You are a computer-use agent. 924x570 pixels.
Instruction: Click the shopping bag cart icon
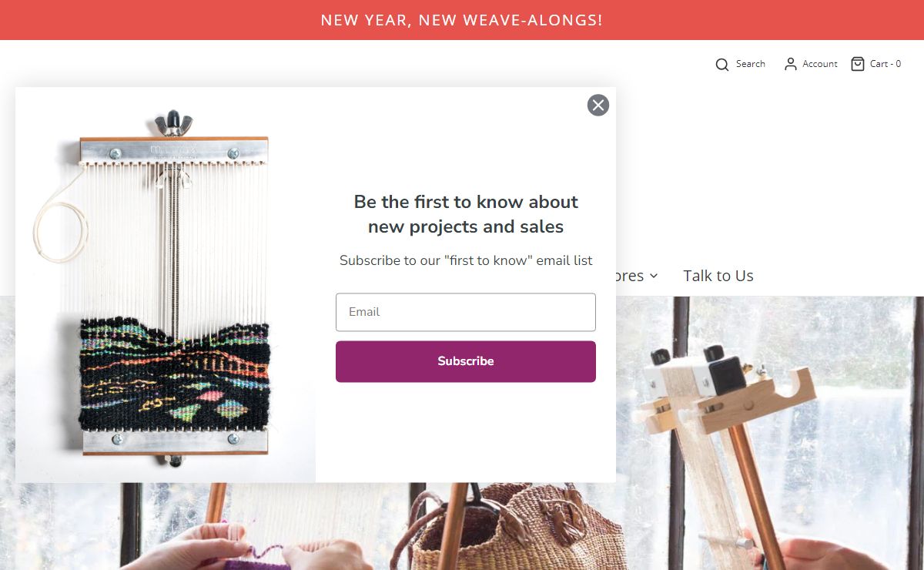tap(857, 64)
